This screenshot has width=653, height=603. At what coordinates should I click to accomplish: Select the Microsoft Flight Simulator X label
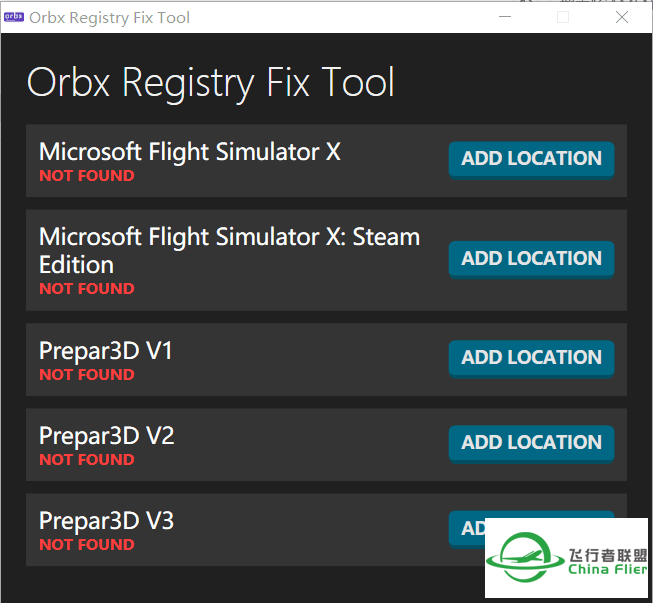[x=189, y=152]
